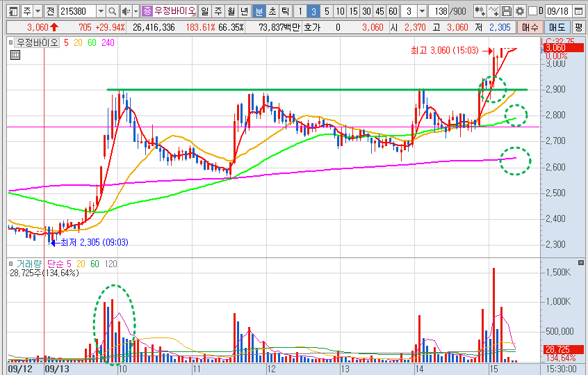Viewport: 588px width, 375px height.
Task: Click the open price 2,370 value
Action: [415, 27]
